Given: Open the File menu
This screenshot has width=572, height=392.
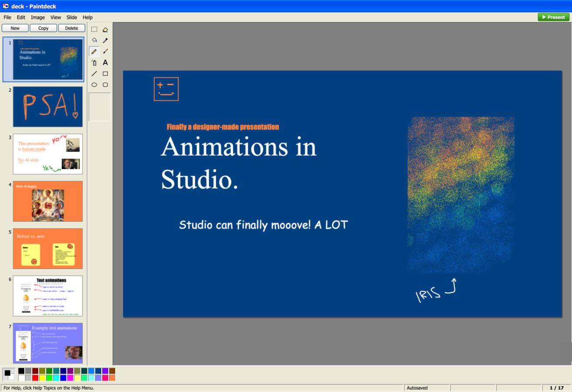Looking at the screenshot, I should pos(7,17).
